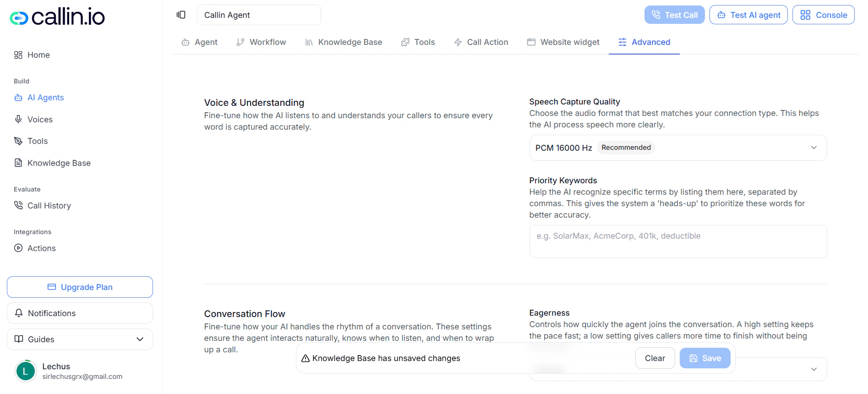
Task: Start a Test Call
Action: [674, 15]
